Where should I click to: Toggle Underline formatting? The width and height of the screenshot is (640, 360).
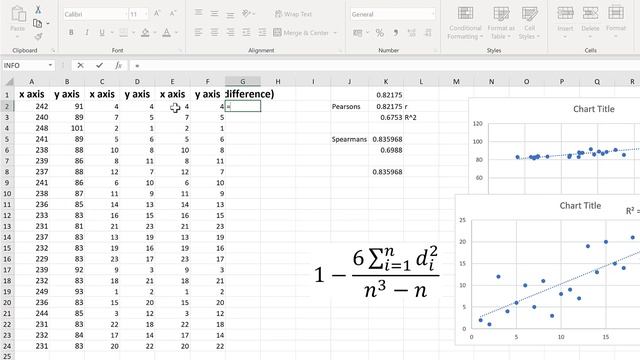102,32
